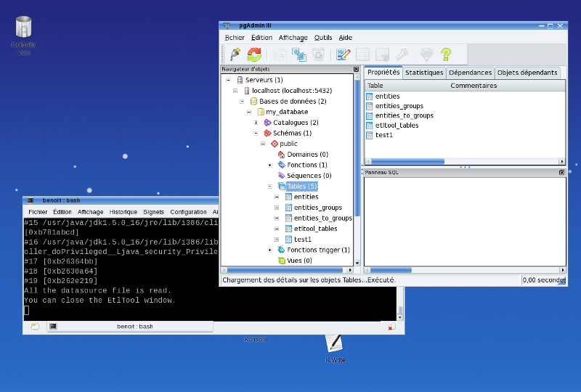581x392 pixels.
Task: Expand the entities_groups table node
Action: [277, 208]
